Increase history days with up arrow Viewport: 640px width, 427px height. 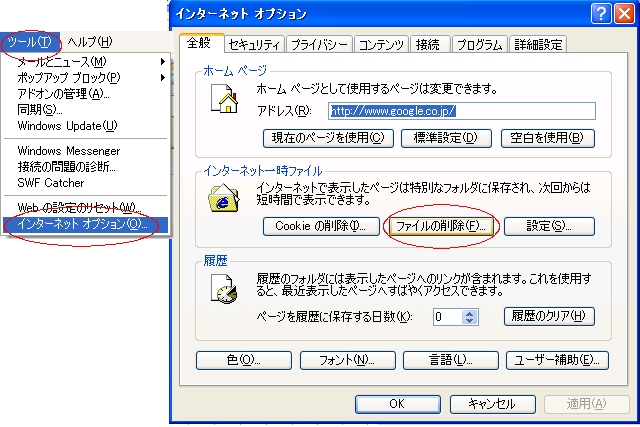469,314
